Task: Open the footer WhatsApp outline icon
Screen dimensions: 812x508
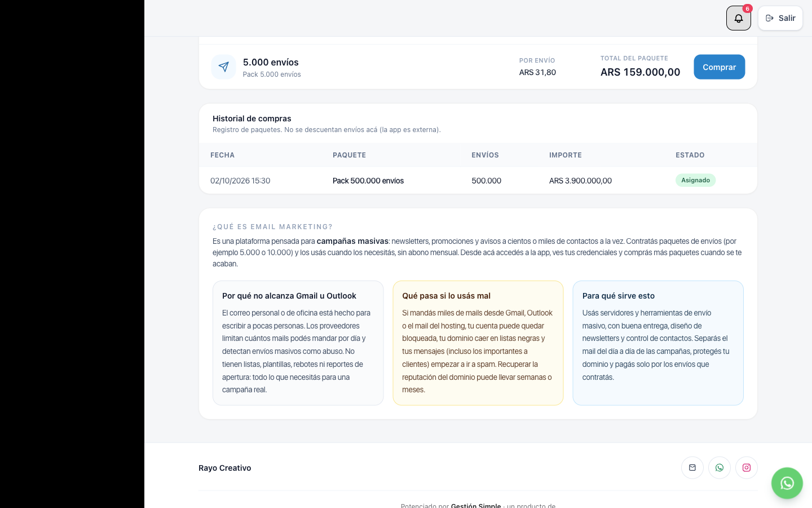Action: 720,467
